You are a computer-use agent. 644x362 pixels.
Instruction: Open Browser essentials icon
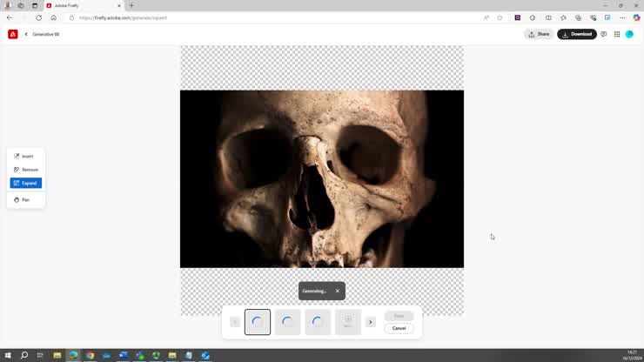(593, 17)
